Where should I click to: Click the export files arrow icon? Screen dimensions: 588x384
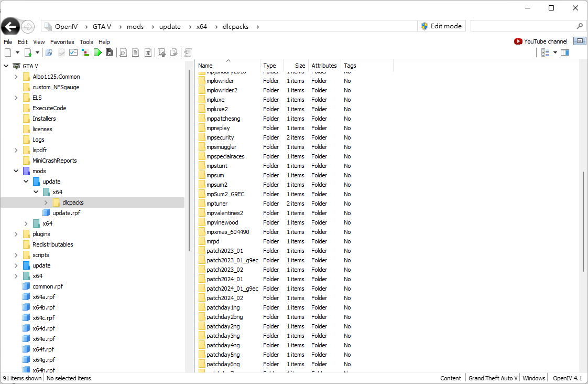point(174,52)
